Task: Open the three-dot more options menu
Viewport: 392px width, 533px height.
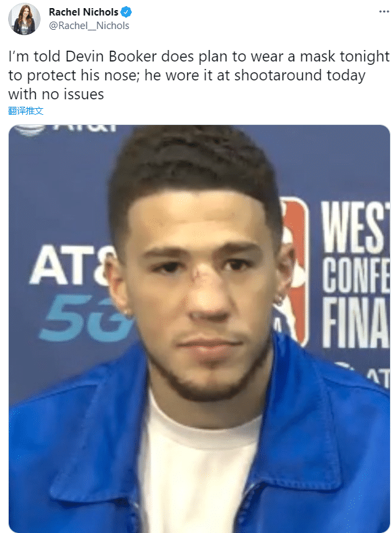Action: (384, 11)
